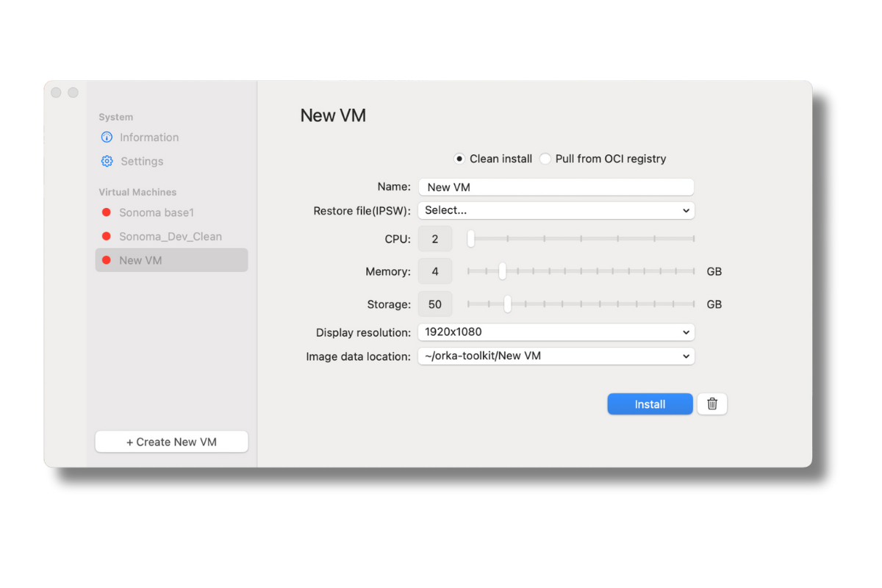
Task: Click the CPU slider handle
Action: (x=471, y=239)
